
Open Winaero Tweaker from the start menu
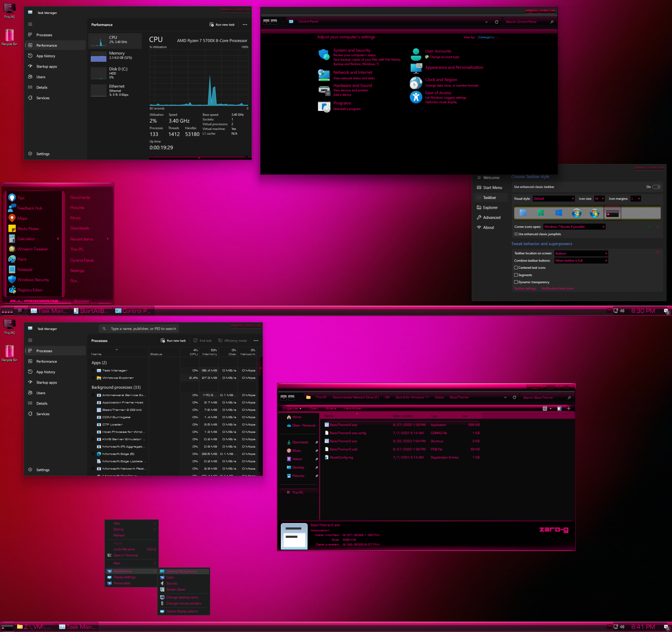(33, 249)
